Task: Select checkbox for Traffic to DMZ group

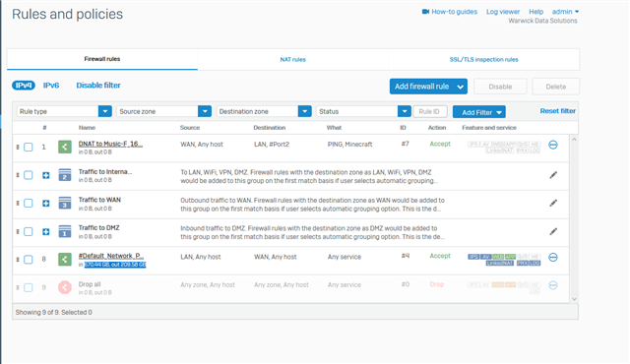Action: 29,231
